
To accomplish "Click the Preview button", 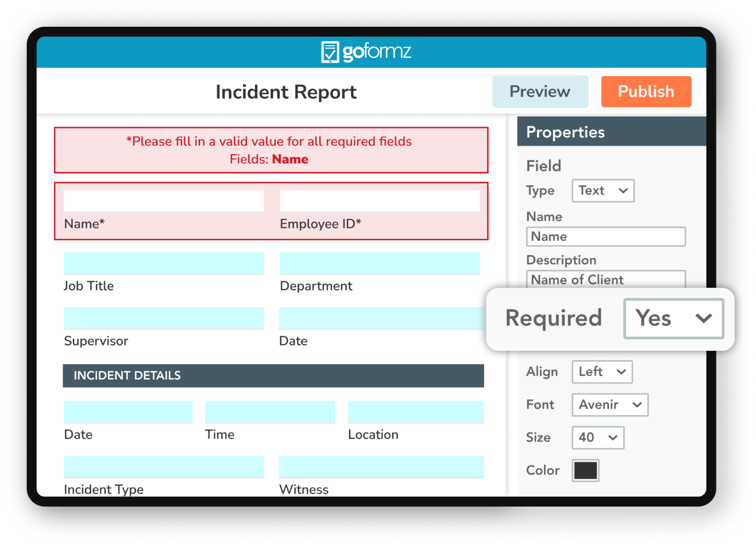I will [x=540, y=91].
